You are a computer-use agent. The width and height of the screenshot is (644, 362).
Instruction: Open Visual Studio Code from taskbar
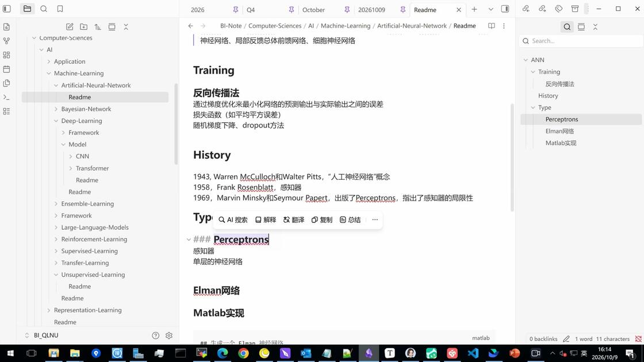(473, 353)
